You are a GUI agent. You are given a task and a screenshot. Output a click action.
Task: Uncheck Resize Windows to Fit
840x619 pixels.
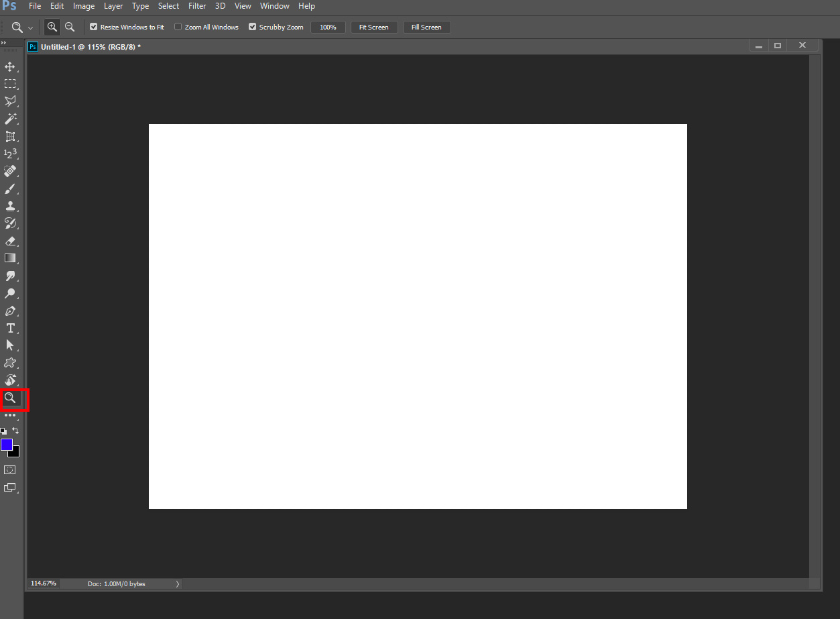(x=93, y=27)
